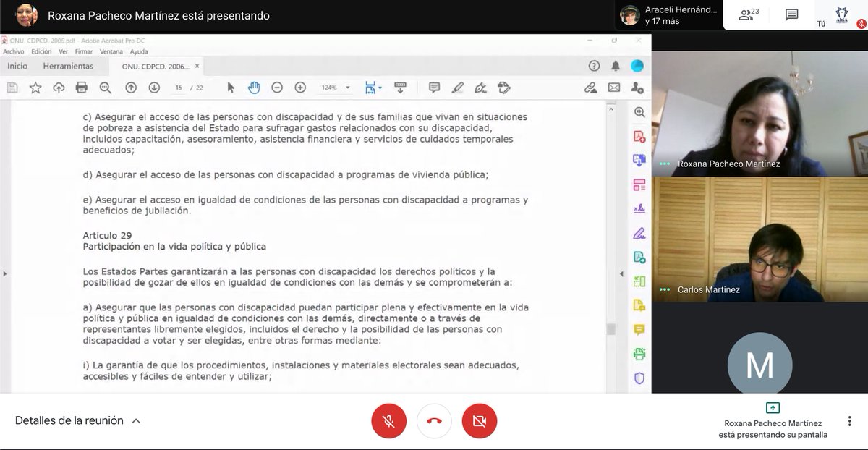Click the page number input field
Screen dimensions: 868x450
179,88
